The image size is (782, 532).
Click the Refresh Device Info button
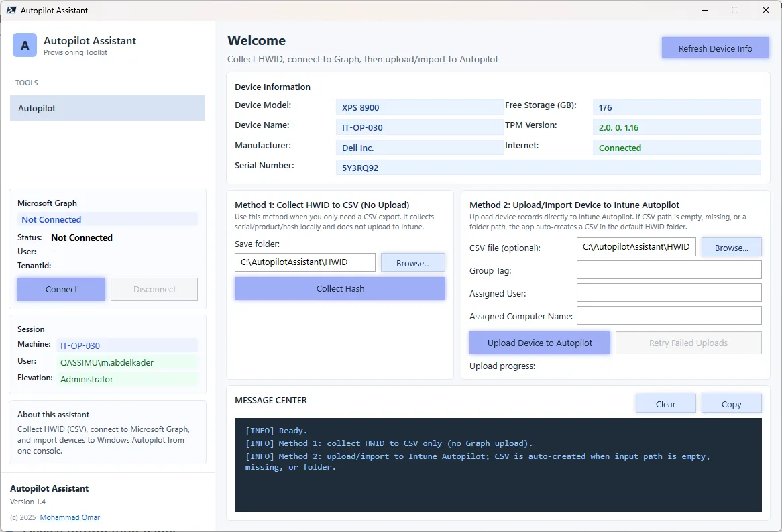point(715,48)
